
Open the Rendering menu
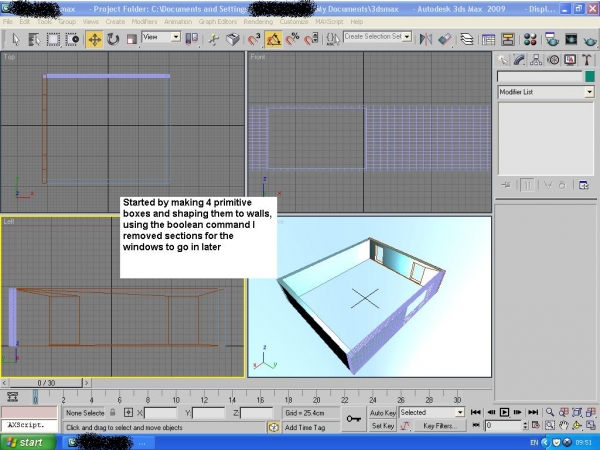click(258, 22)
